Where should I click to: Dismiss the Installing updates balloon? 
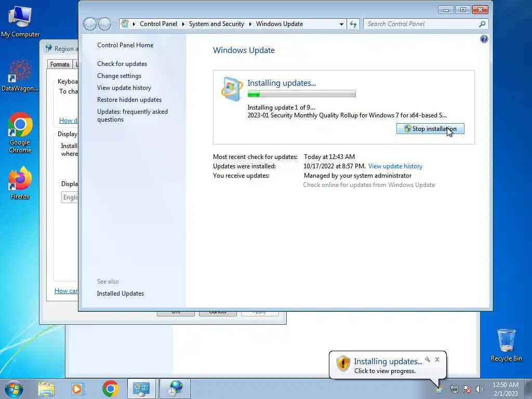click(437, 360)
